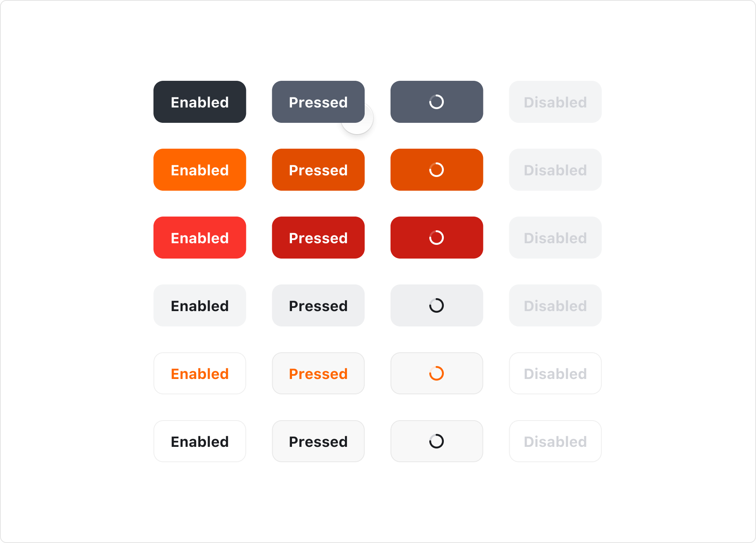
Task: Select the dark Enabled button
Action: 199,102
